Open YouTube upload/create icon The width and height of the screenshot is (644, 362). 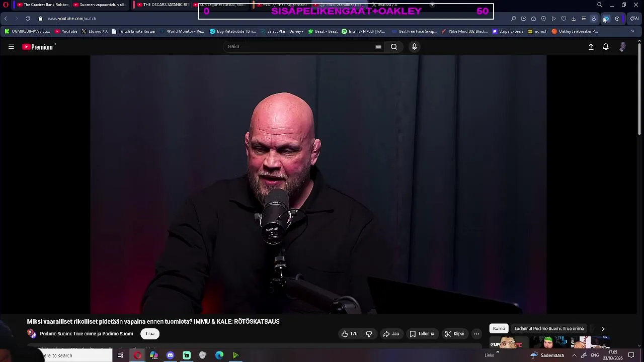[x=591, y=47]
